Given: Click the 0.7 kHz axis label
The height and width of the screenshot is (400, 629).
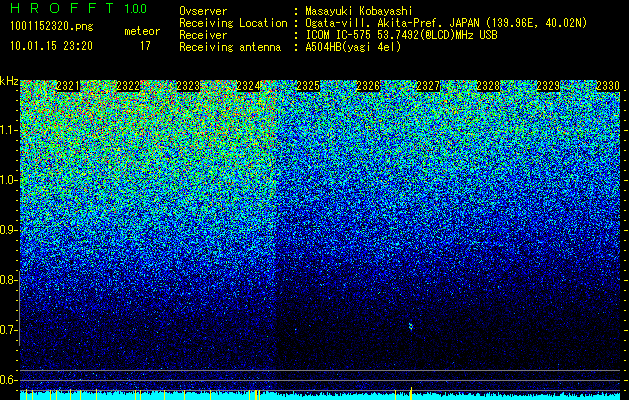Looking at the screenshot, I should [x=9, y=330].
